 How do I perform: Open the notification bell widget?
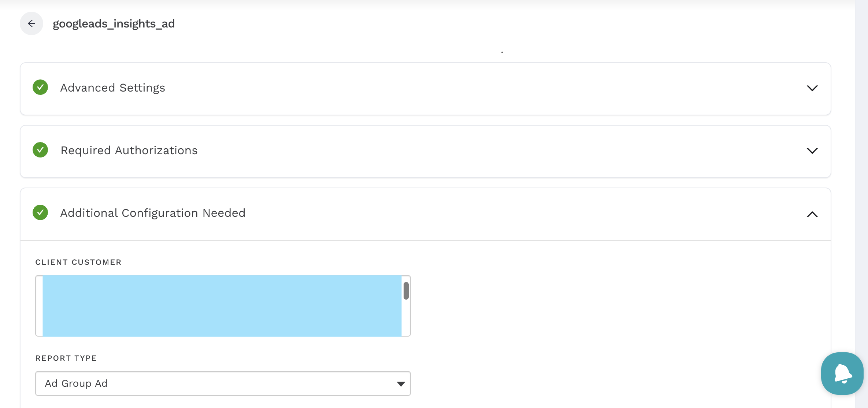pos(842,374)
